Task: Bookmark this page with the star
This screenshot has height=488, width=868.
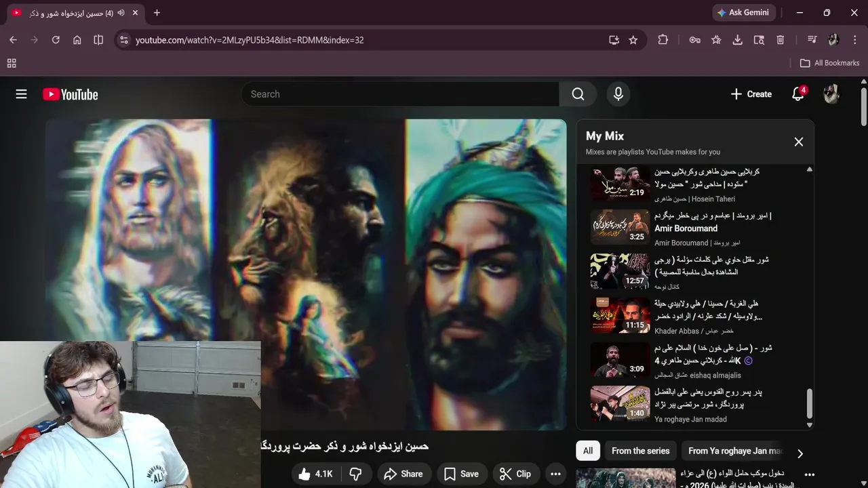Action: 633,40
